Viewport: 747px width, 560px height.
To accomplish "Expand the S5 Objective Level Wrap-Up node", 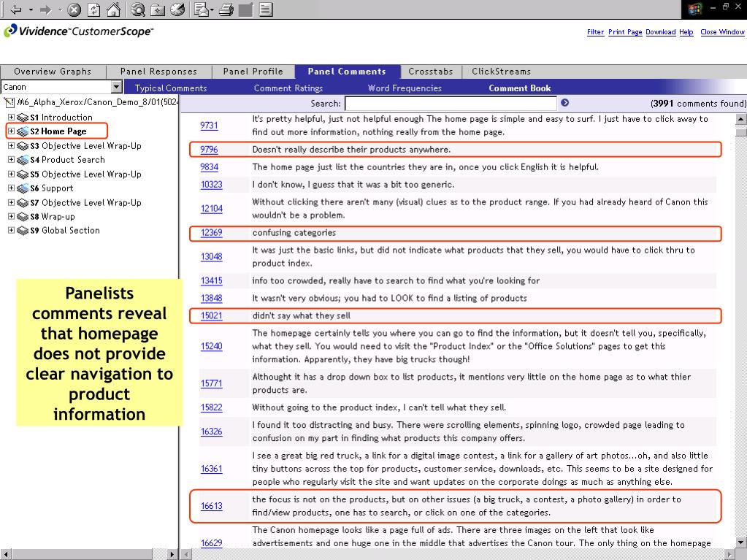I will point(11,174).
